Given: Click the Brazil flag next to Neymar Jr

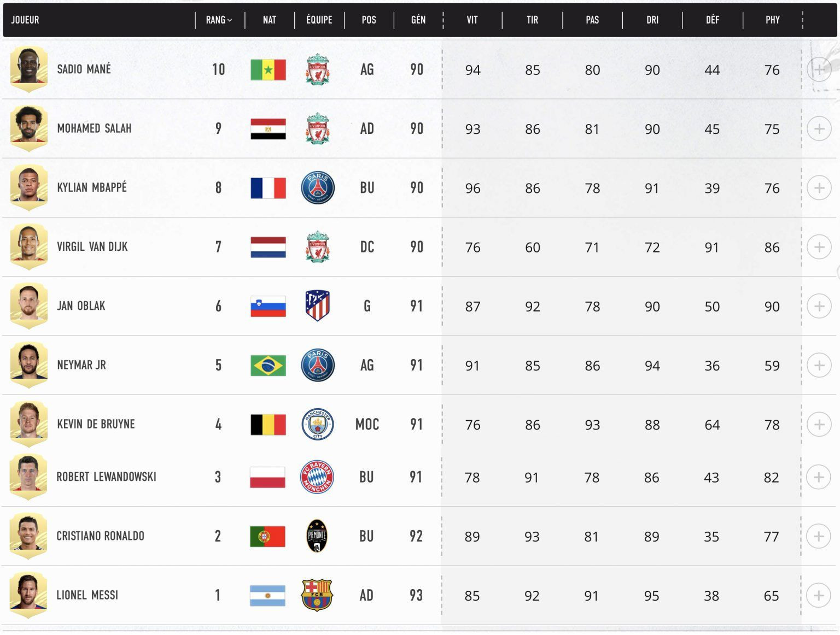Looking at the screenshot, I should click(x=268, y=365).
